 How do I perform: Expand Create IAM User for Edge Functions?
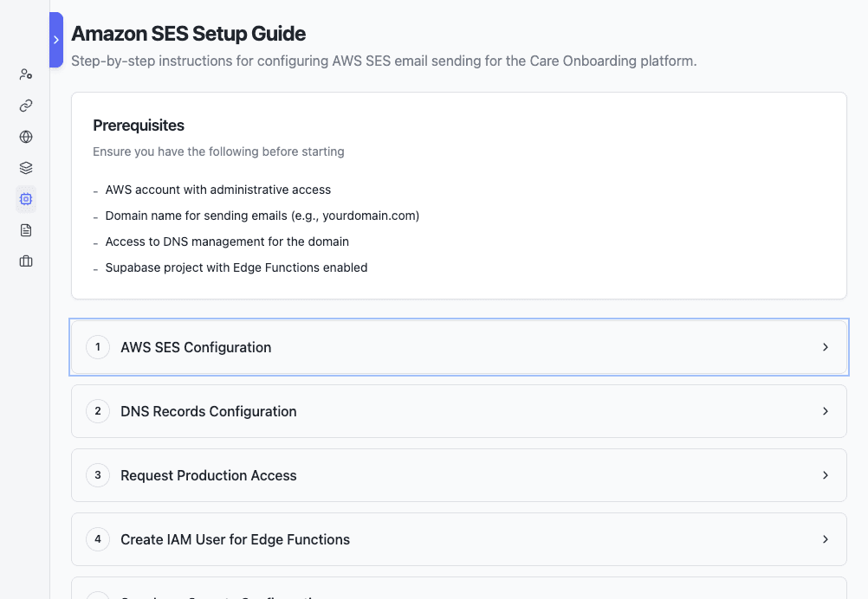pyautogui.click(x=459, y=540)
